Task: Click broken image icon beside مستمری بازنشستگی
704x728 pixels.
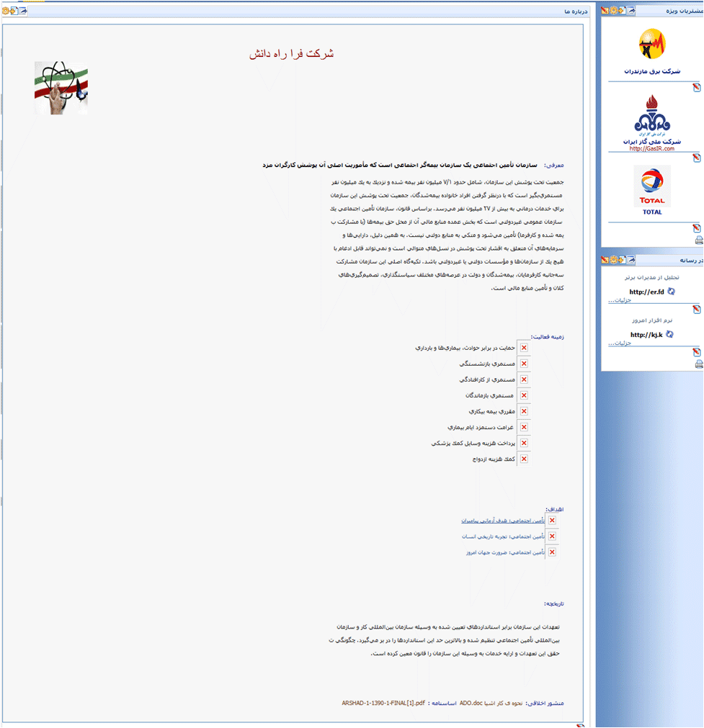Action: tap(524, 364)
